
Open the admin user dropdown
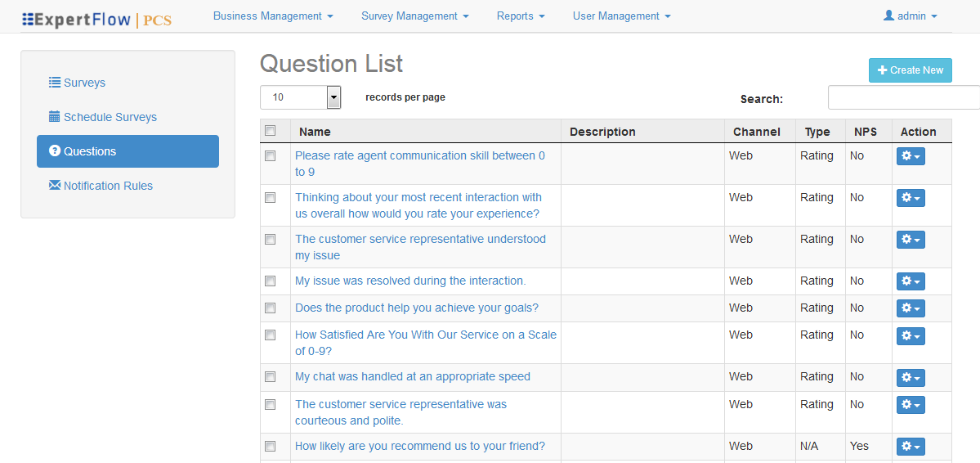(x=911, y=16)
